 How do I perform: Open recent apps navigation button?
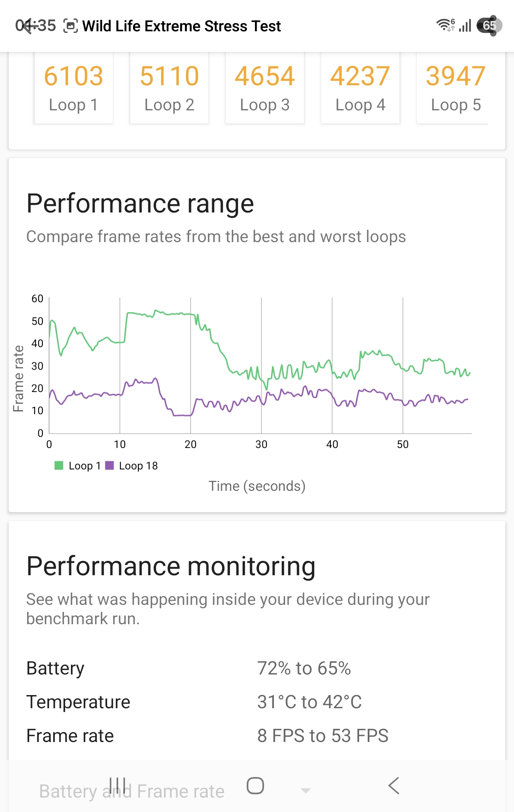tap(117, 786)
